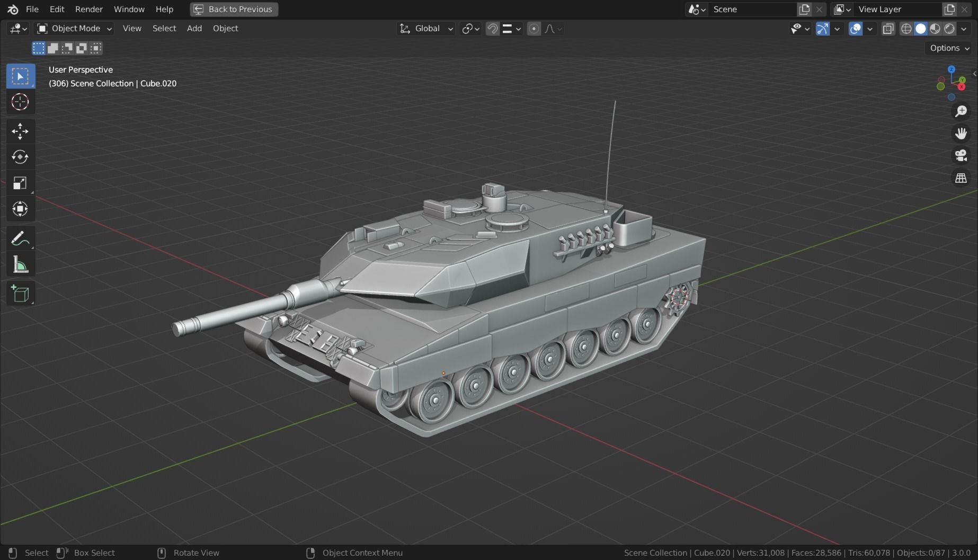
Task: Select the Select Box tool
Action: [20, 76]
